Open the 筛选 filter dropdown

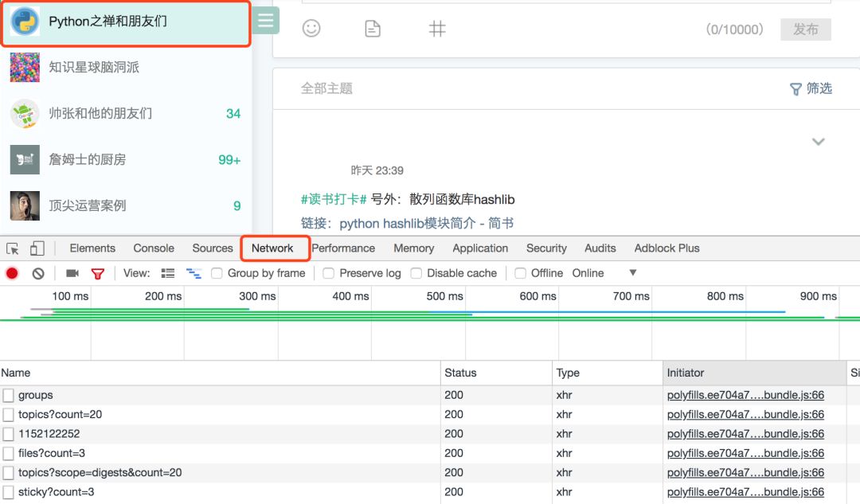[811, 88]
